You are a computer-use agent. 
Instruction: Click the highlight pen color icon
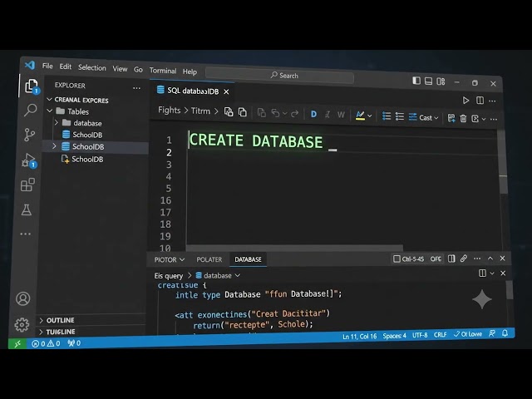(360, 116)
